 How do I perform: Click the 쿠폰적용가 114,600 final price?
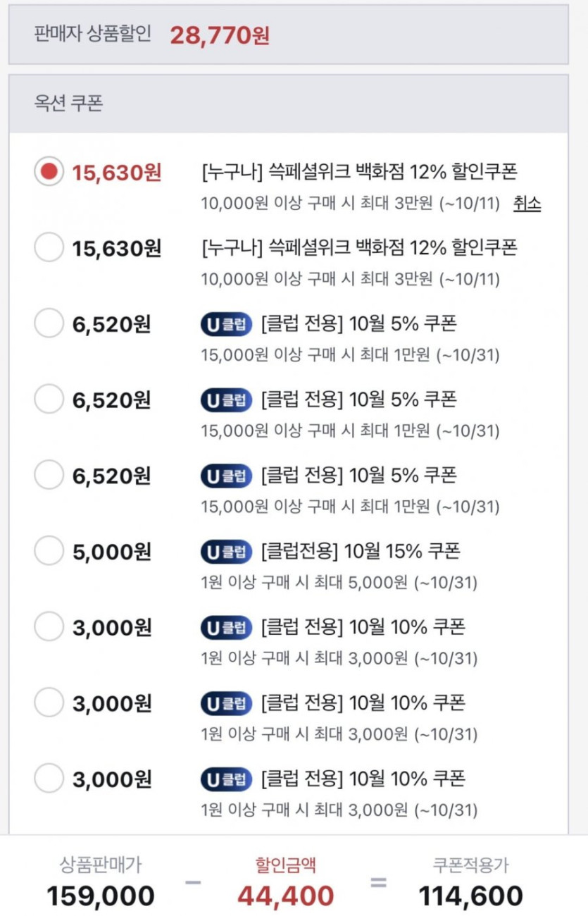(470, 896)
